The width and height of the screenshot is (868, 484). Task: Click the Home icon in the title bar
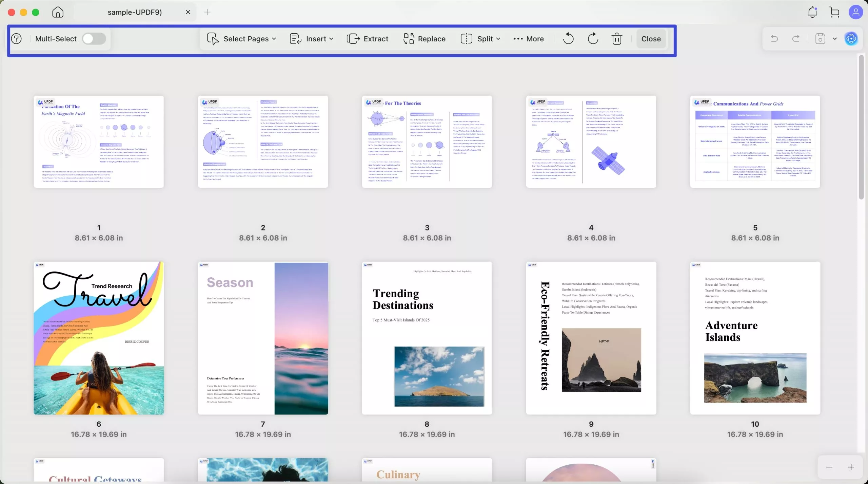tap(58, 12)
